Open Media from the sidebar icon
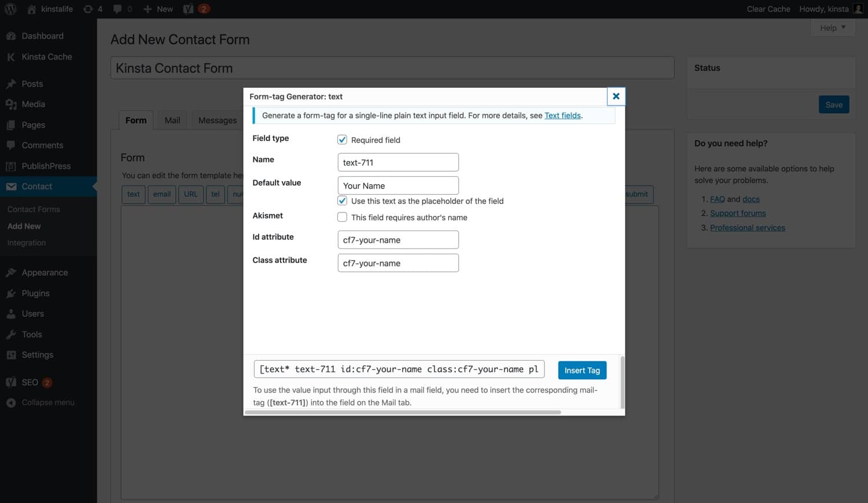 click(12, 104)
